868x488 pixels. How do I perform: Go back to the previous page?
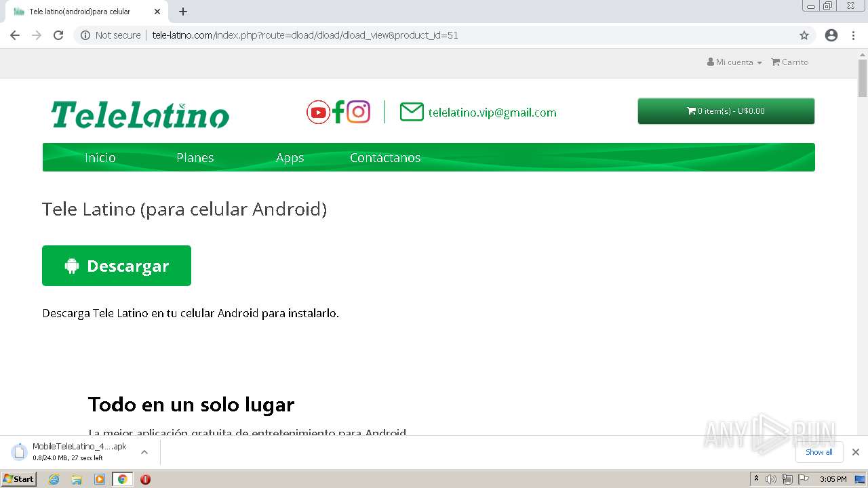coord(15,35)
